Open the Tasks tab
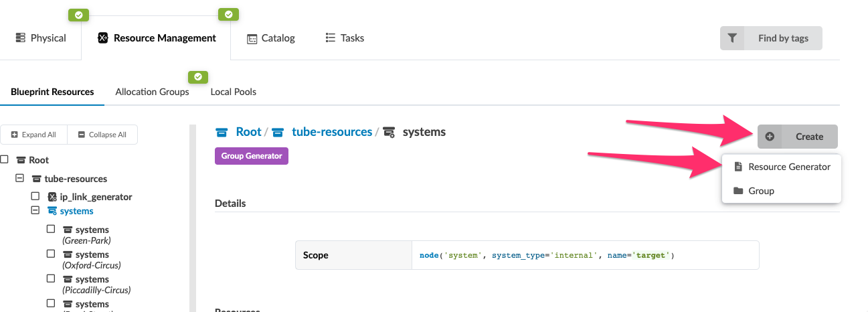Viewport: 868px width, 312px height. click(345, 38)
